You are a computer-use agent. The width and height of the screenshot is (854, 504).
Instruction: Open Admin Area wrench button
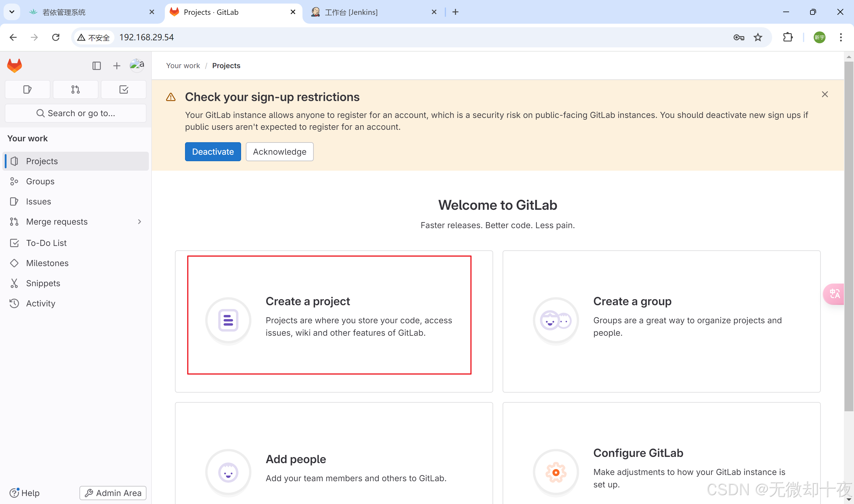point(113,493)
